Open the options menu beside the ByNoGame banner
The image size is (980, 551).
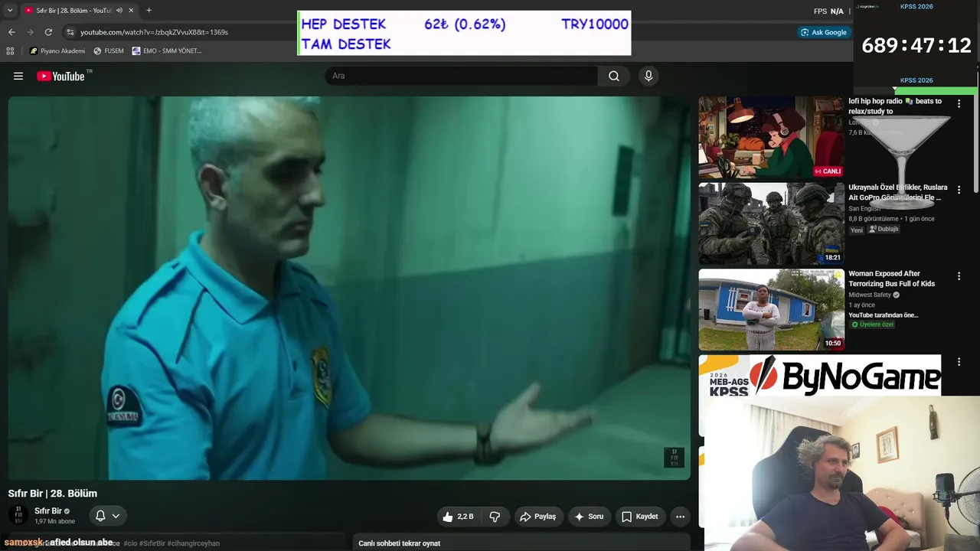pyautogui.click(x=959, y=361)
